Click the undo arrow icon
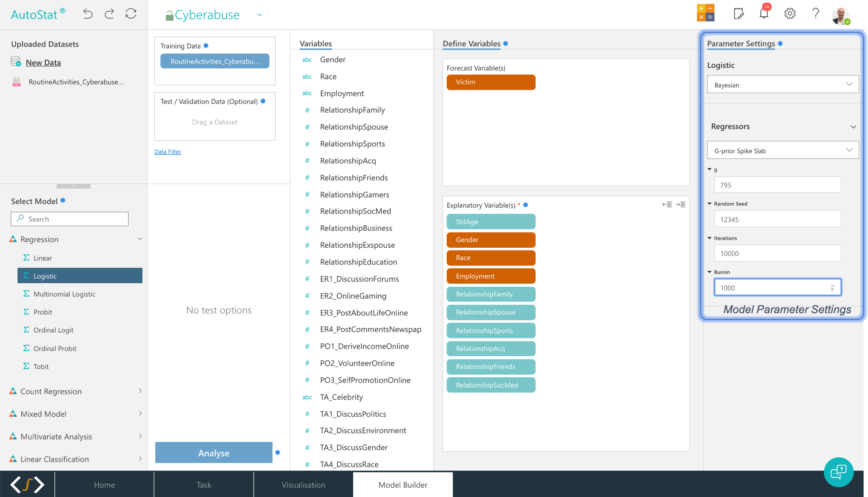This screenshot has height=497, width=868. [x=88, y=14]
